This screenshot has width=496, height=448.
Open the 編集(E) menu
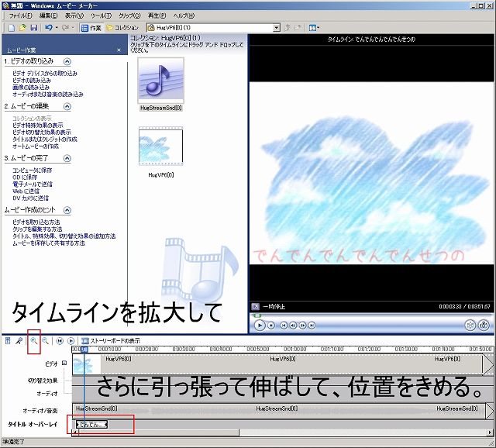tap(48, 16)
